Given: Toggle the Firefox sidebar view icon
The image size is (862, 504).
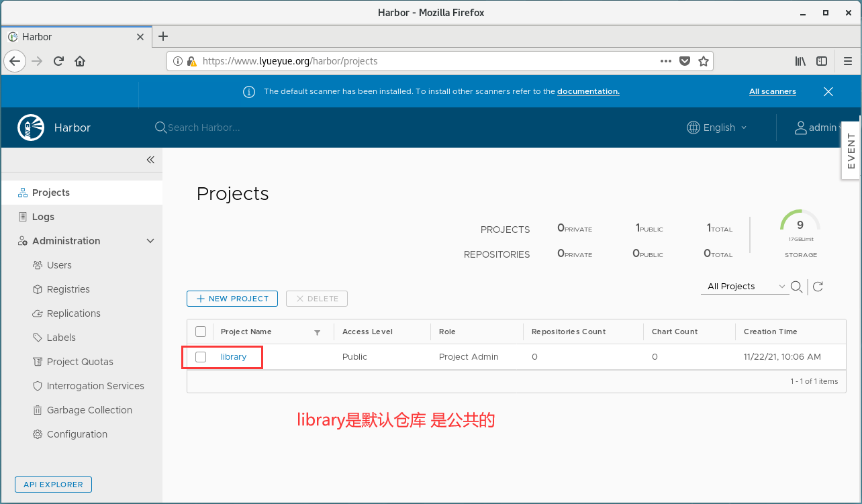Looking at the screenshot, I should (x=822, y=61).
